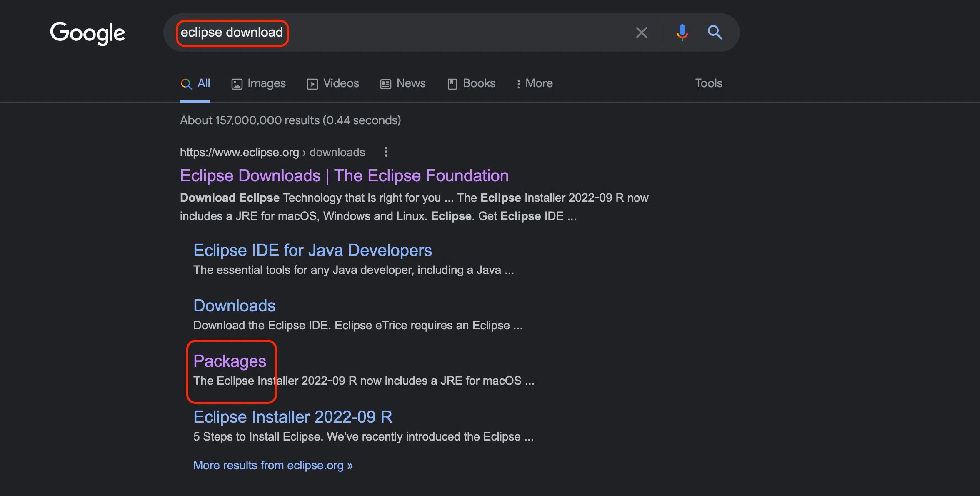The width and height of the screenshot is (980, 496).
Task: Open the Tools filter options
Action: pyautogui.click(x=708, y=83)
